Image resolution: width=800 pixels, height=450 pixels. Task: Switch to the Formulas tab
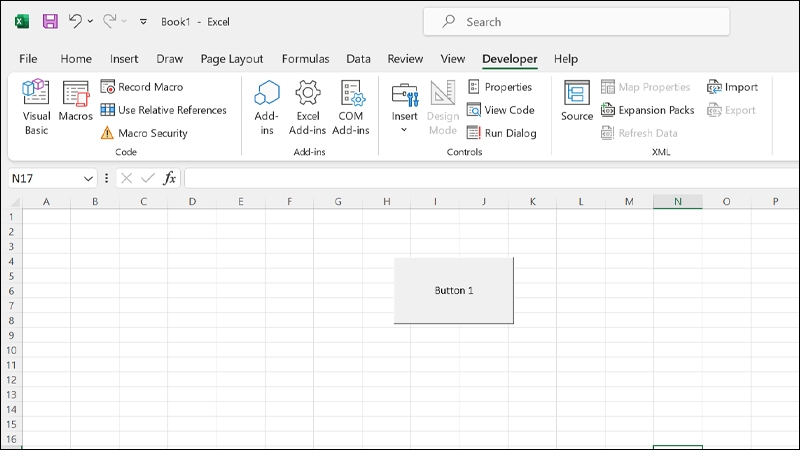pyautogui.click(x=305, y=59)
